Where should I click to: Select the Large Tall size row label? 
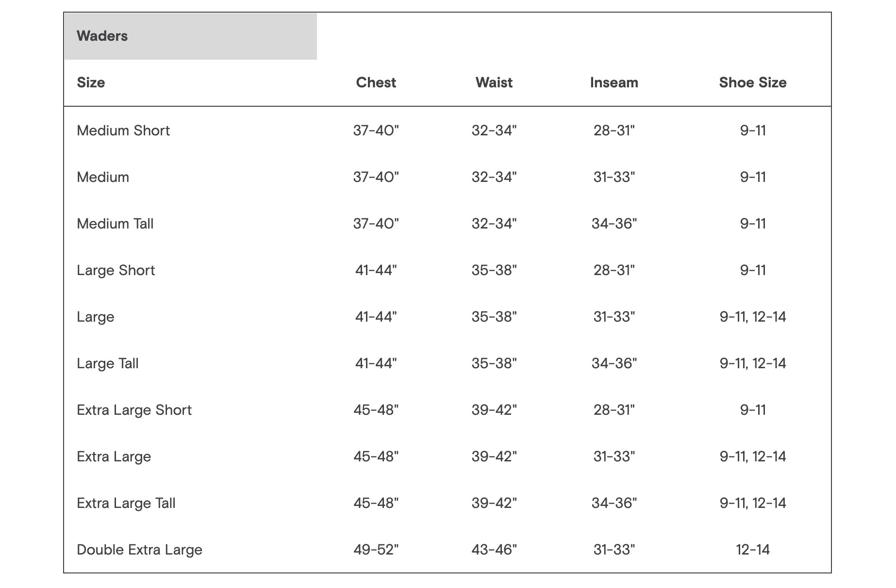107,363
